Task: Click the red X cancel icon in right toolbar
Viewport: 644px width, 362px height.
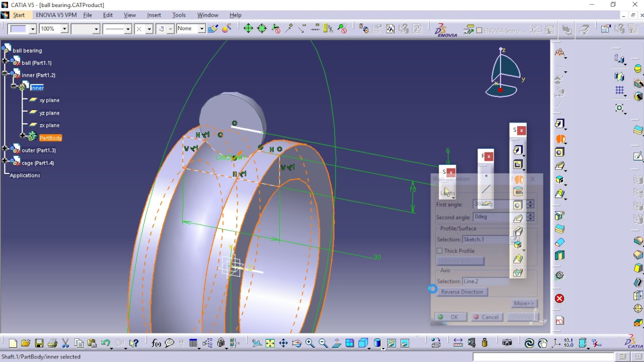Action: point(559,299)
